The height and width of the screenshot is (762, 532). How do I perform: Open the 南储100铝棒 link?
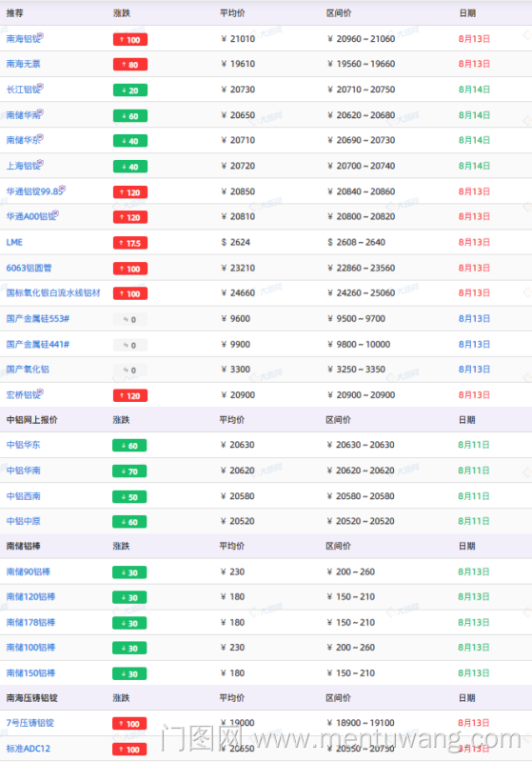[30, 648]
